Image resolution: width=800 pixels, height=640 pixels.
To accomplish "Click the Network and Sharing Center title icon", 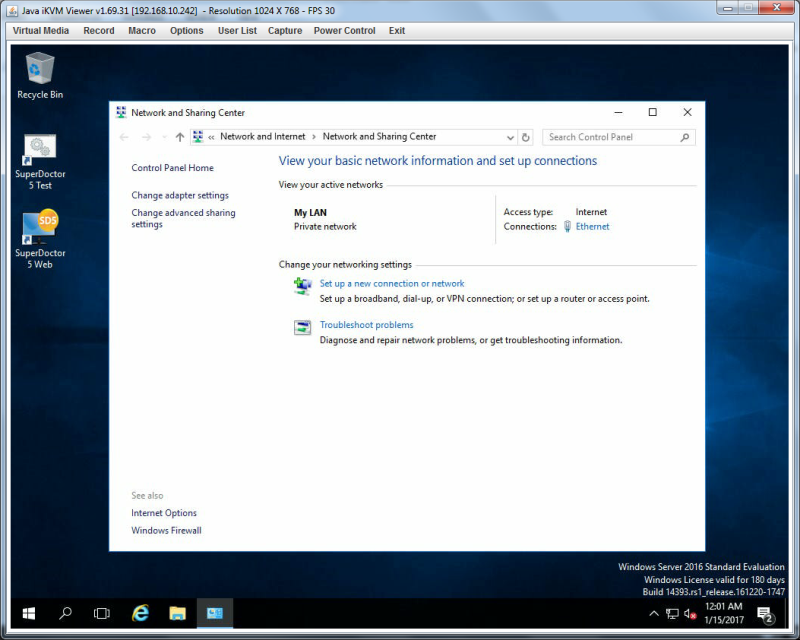I will click(x=121, y=112).
